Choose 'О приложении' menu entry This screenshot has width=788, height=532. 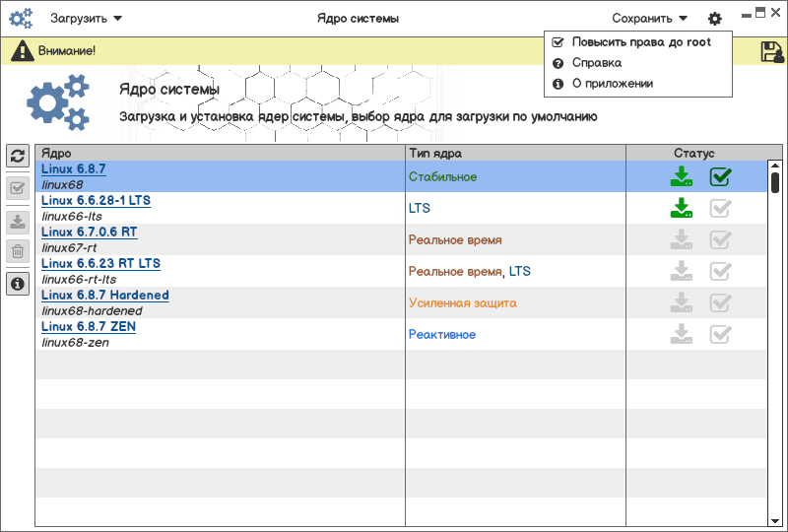pyautogui.click(x=612, y=84)
